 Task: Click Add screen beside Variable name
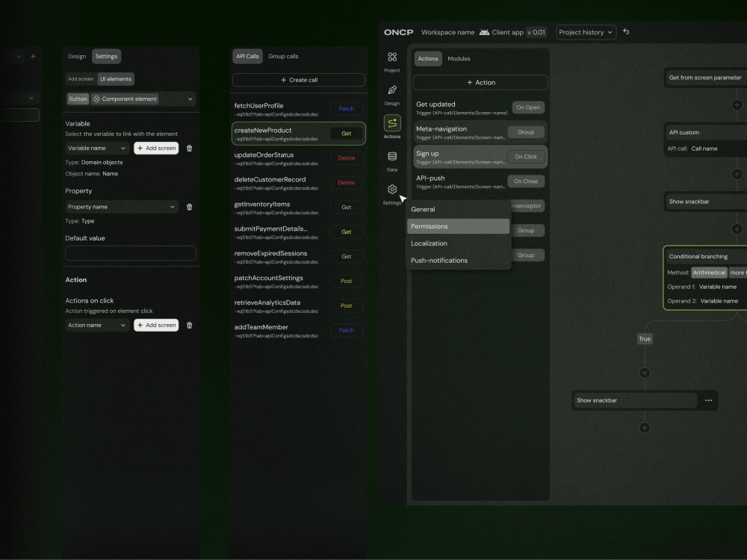pyautogui.click(x=156, y=148)
